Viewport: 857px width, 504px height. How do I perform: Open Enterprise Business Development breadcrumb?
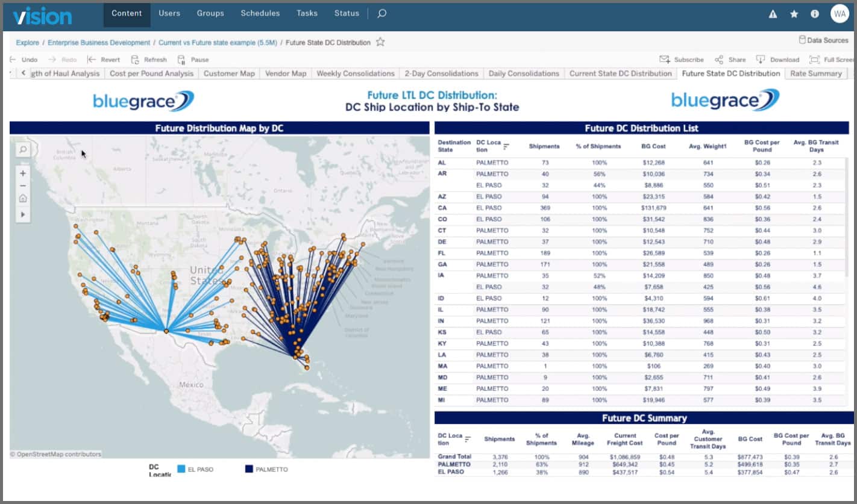(99, 43)
